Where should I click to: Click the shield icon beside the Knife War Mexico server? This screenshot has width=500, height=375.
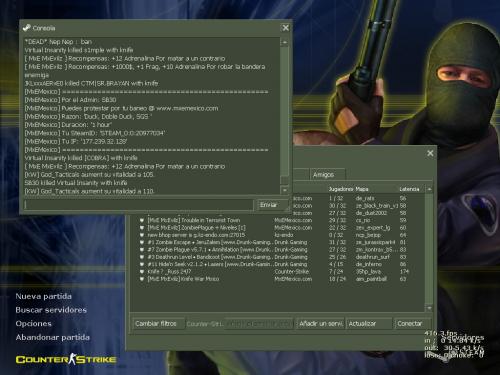tap(142, 279)
